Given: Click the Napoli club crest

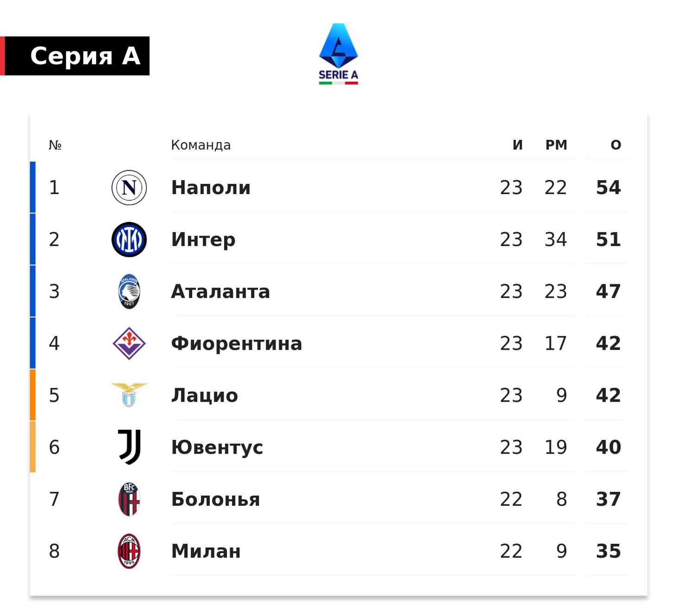Looking at the screenshot, I should point(129,188).
